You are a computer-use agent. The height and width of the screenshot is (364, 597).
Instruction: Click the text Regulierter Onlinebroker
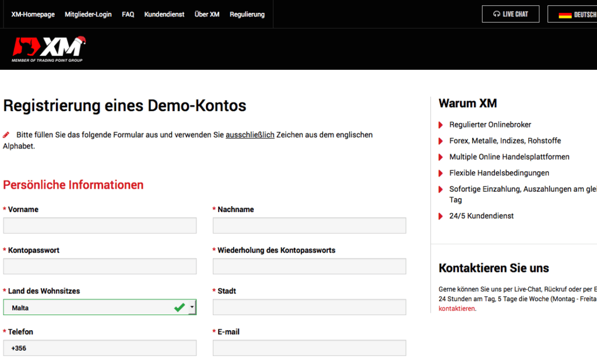490,125
